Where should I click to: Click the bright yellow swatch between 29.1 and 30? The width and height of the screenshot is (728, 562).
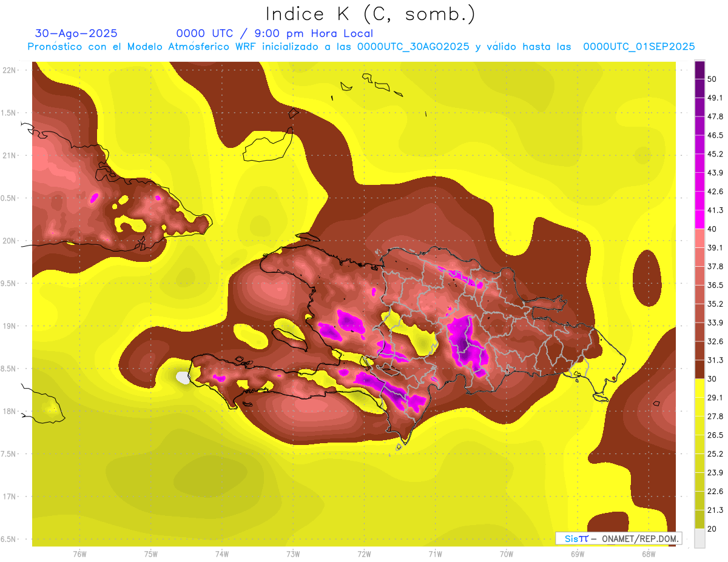click(699, 388)
